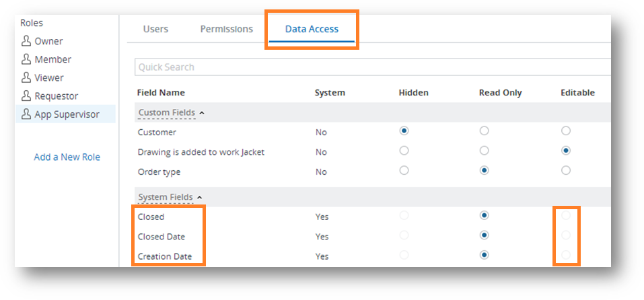Open the Permissions tab
Image resolution: width=644 pixels, height=300 pixels.
tap(226, 29)
